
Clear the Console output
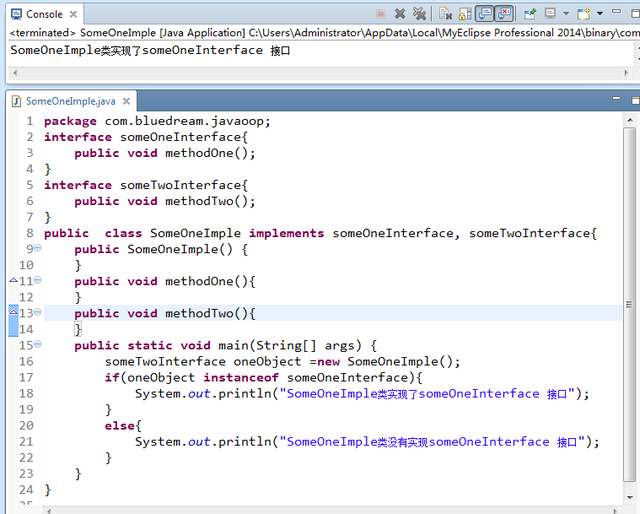click(x=445, y=14)
